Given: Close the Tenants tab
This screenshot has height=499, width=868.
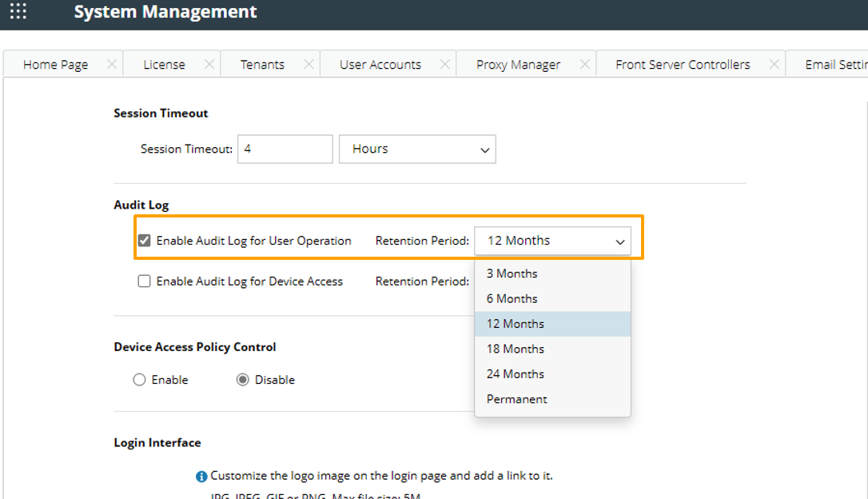Looking at the screenshot, I should tap(309, 65).
